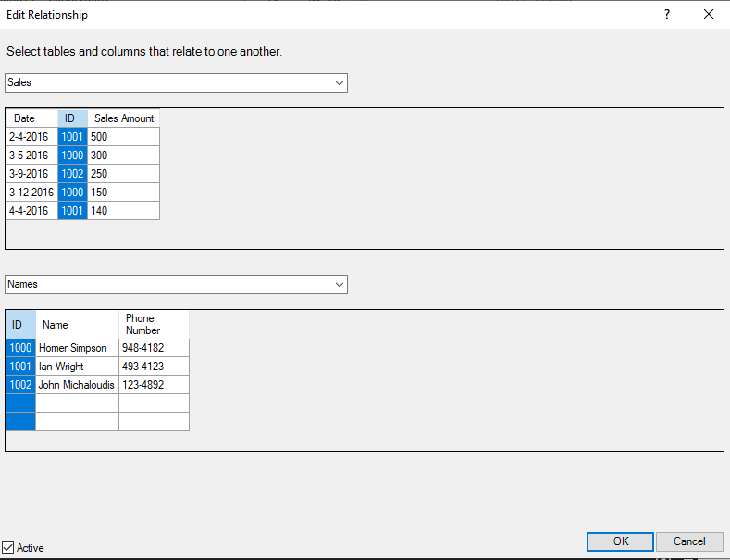
Task: Click the OK button
Action: [620, 541]
